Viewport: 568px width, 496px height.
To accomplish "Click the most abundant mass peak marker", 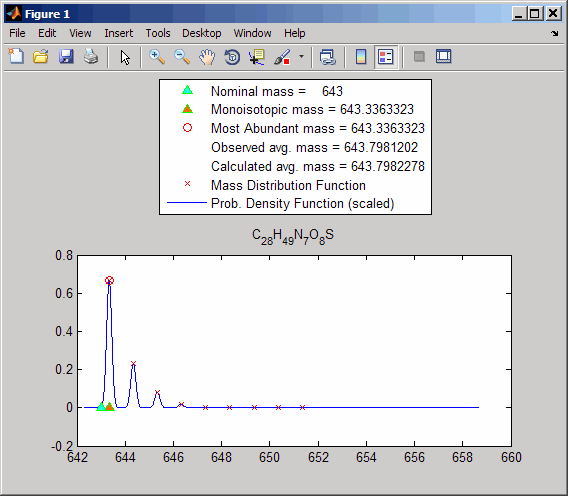I will (x=109, y=280).
